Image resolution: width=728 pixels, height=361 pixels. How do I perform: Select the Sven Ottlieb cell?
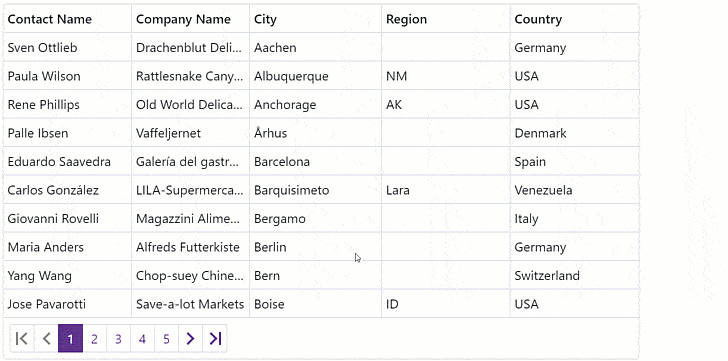pyautogui.click(x=67, y=47)
